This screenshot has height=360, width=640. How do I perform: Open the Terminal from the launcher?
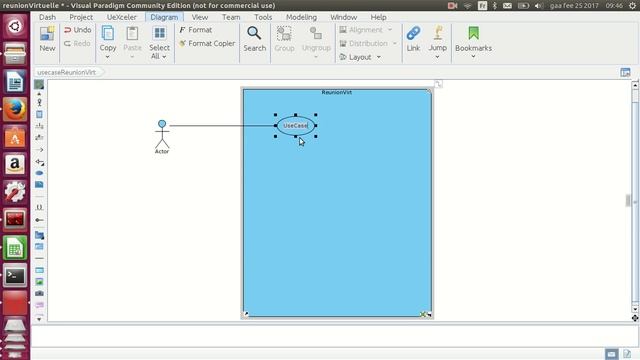pyautogui.click(x=15, y=275)
